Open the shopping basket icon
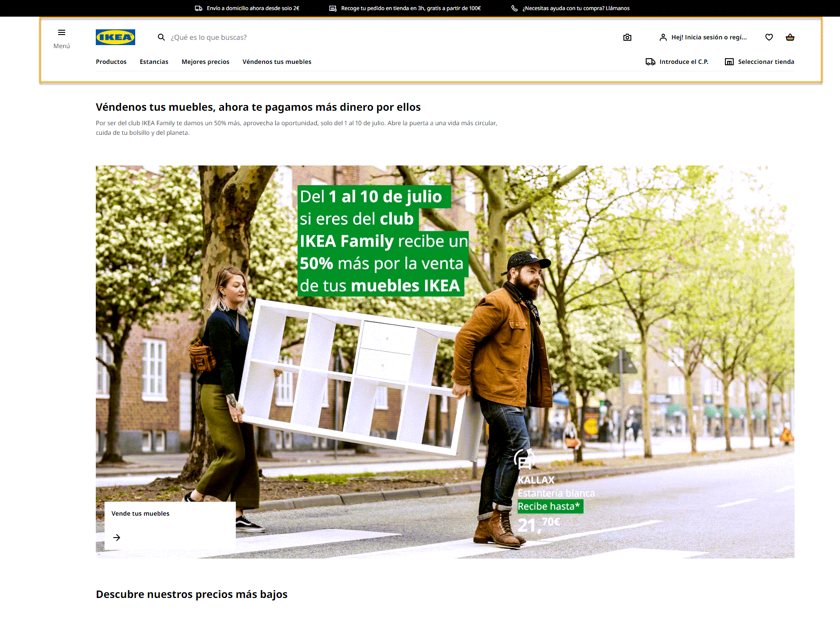Image resolution: width=840 pixels, height=626 pixels. pos(790,37)
